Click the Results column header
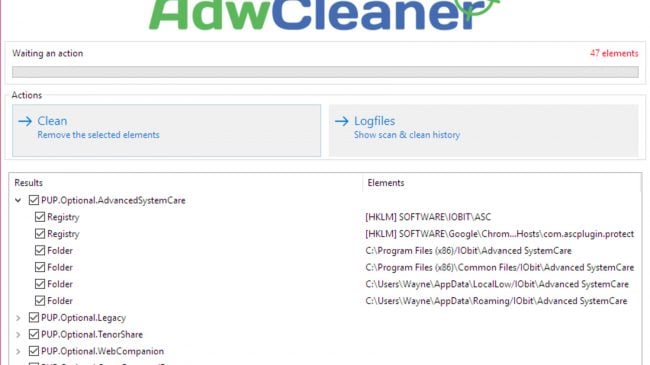The width and height of the screenshot is (650, 365). pyautogui.click(x=186, y=183)
